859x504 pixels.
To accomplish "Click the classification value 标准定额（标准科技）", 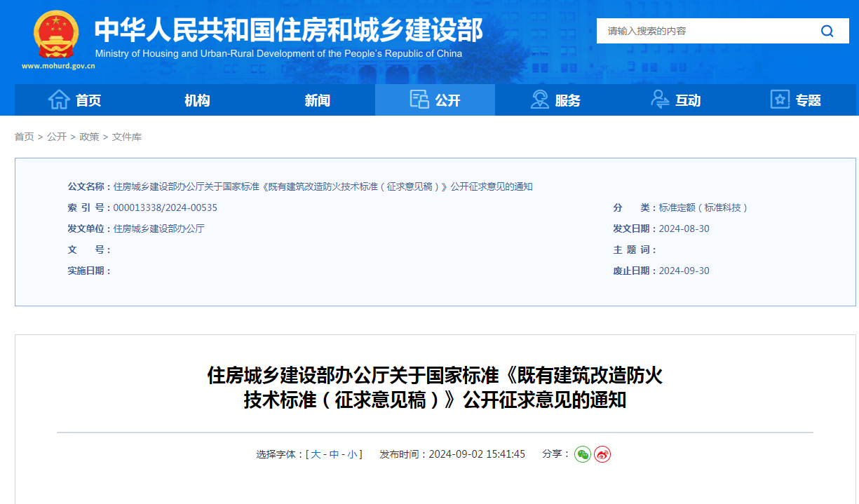I will tap(704, 207).
